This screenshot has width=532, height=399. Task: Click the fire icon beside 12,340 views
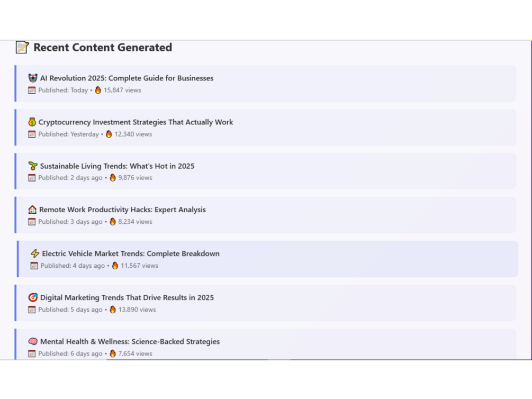[109, 134]
